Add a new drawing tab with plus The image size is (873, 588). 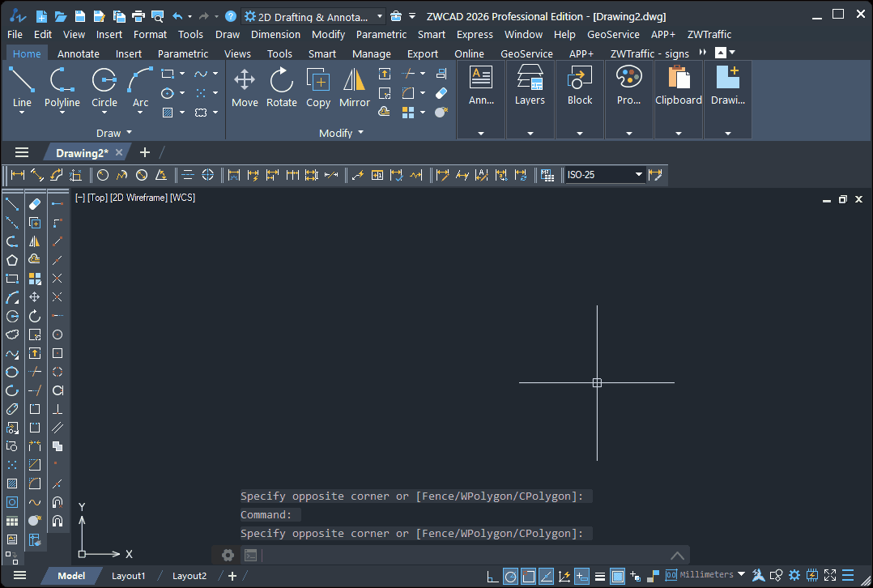tap(145, 152)
